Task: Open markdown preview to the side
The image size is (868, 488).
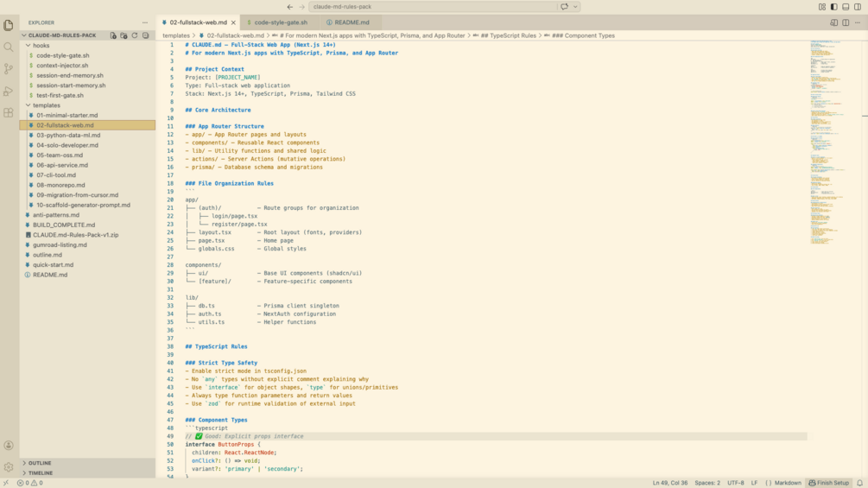Action: [833, 22]
